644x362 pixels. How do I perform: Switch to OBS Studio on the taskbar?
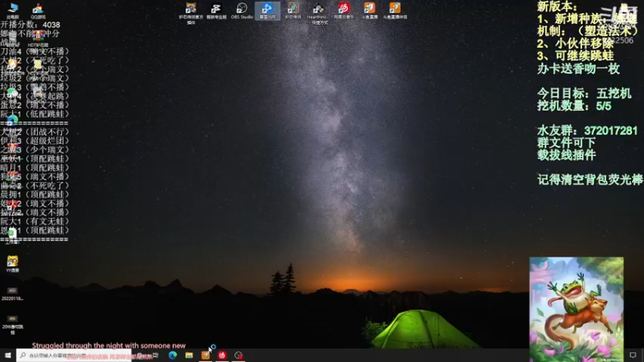(x=238, y=355)
